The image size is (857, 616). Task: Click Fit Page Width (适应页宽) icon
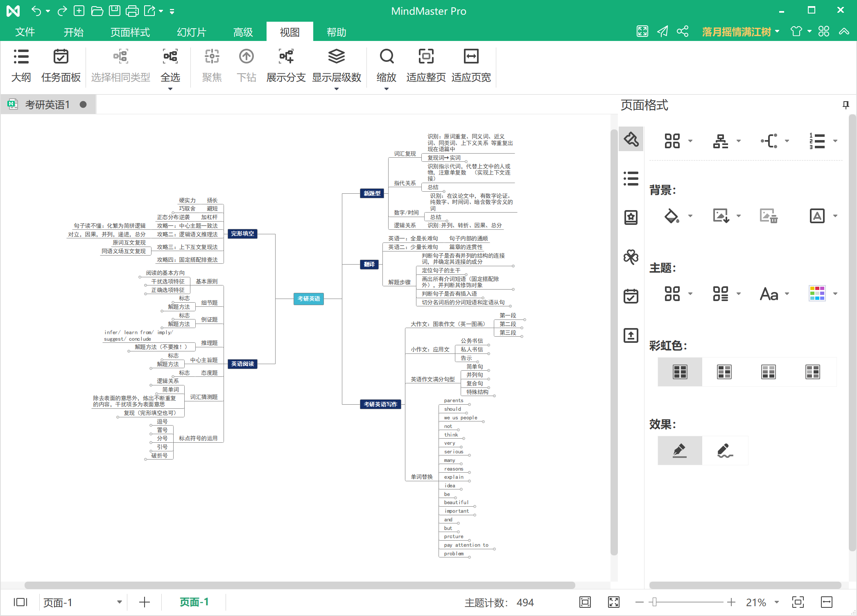point(471,57)
